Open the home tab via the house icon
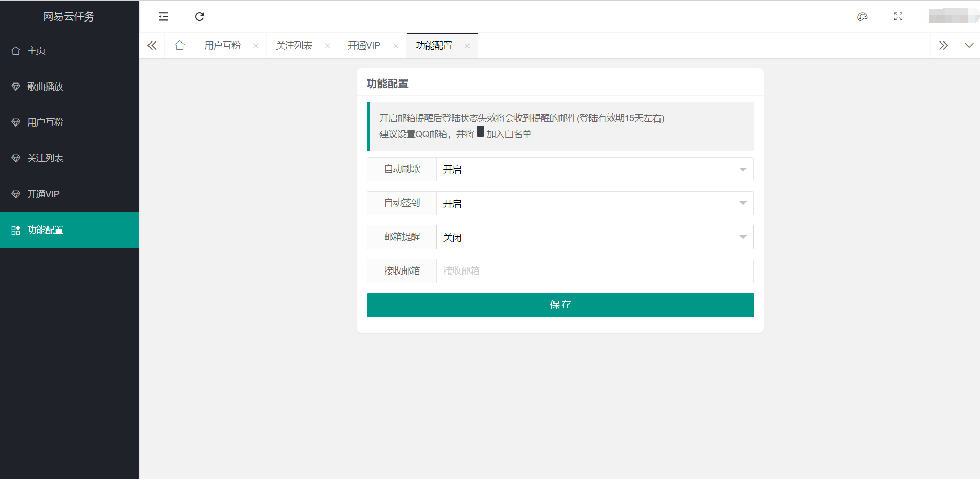This screenshot has width=980, height=479. (x=179, y=45)
